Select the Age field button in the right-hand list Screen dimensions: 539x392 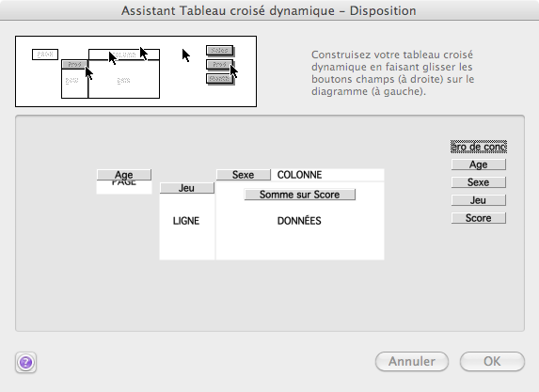479,165
